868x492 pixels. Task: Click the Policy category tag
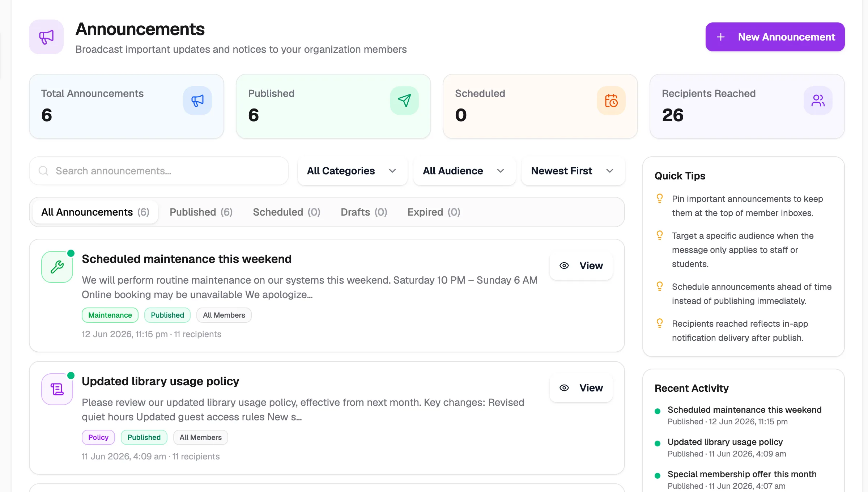pyautogui.click(x=98, y=437)
